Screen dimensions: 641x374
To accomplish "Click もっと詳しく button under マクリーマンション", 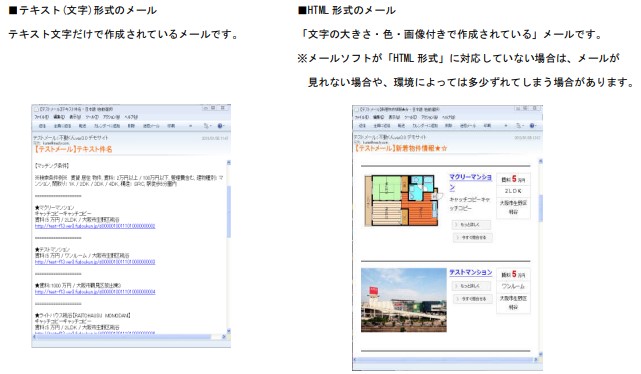I will click(x=471, y=224).
